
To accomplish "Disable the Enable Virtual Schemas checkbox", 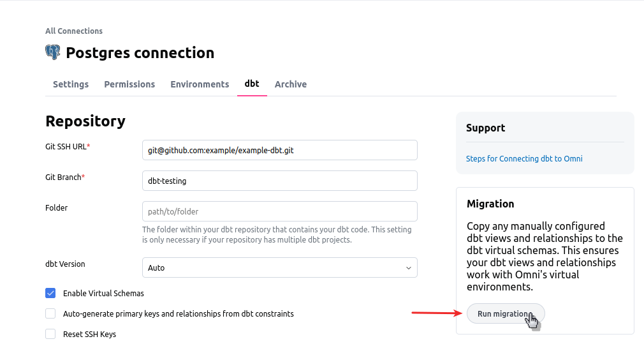I will 50,294.
